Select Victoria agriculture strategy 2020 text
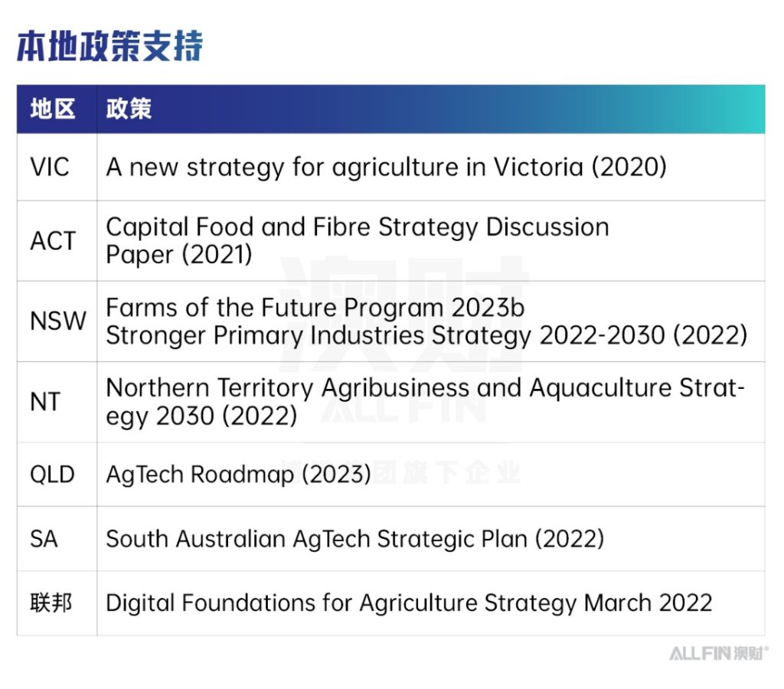Image resolution: width=784 pixels, height=689 pixels. [x=386, y=168]
